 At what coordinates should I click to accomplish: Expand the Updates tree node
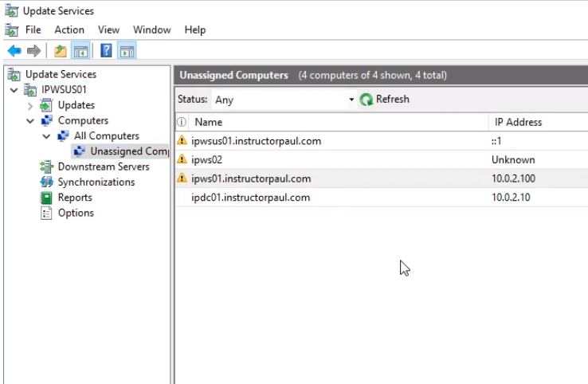point(30,105)
